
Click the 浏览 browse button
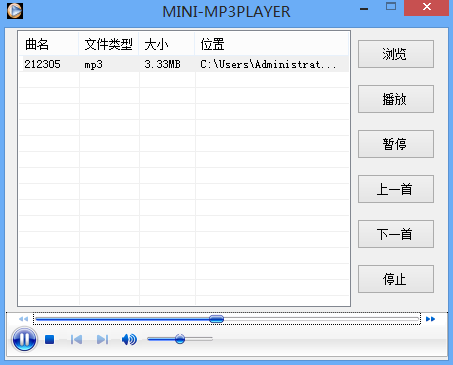(x=396, y=54)
